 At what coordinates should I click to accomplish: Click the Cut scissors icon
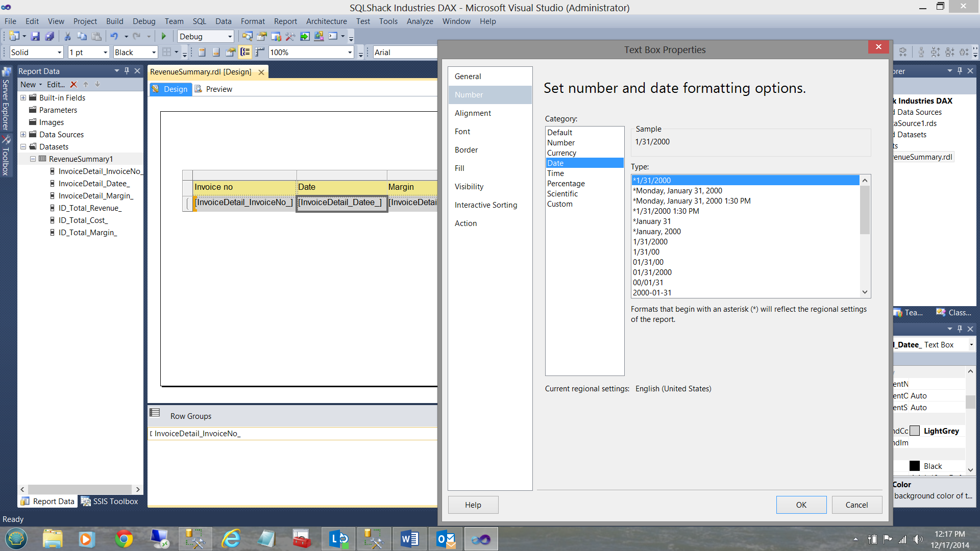67,36
